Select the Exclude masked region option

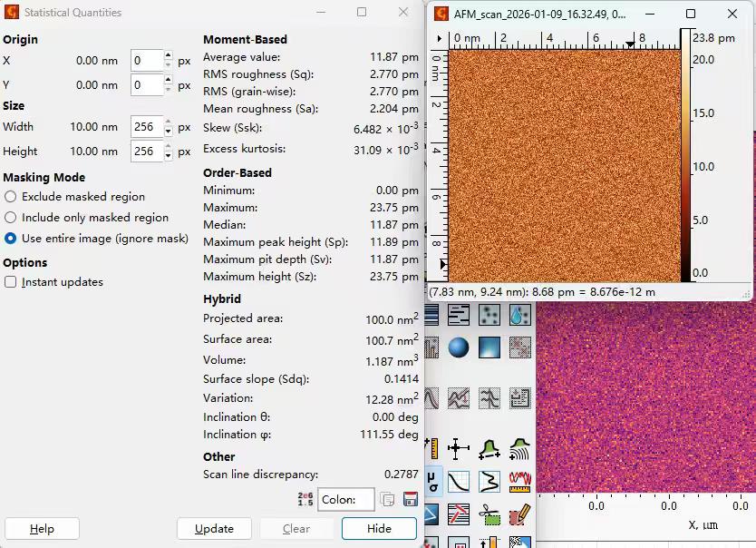pyautogui.click(x=11, y=197)
